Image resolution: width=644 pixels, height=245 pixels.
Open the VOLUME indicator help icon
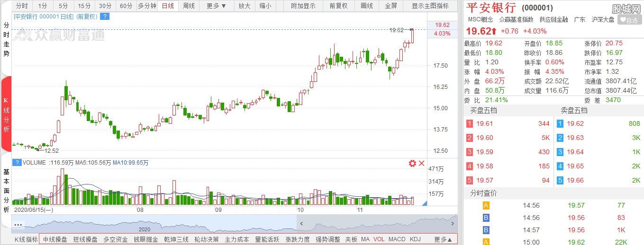click(17, 163)
